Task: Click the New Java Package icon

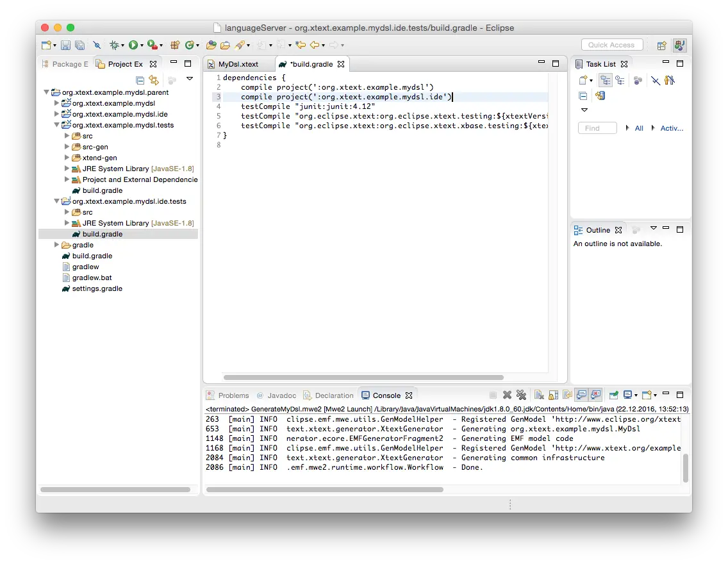Action: [175, 45]
